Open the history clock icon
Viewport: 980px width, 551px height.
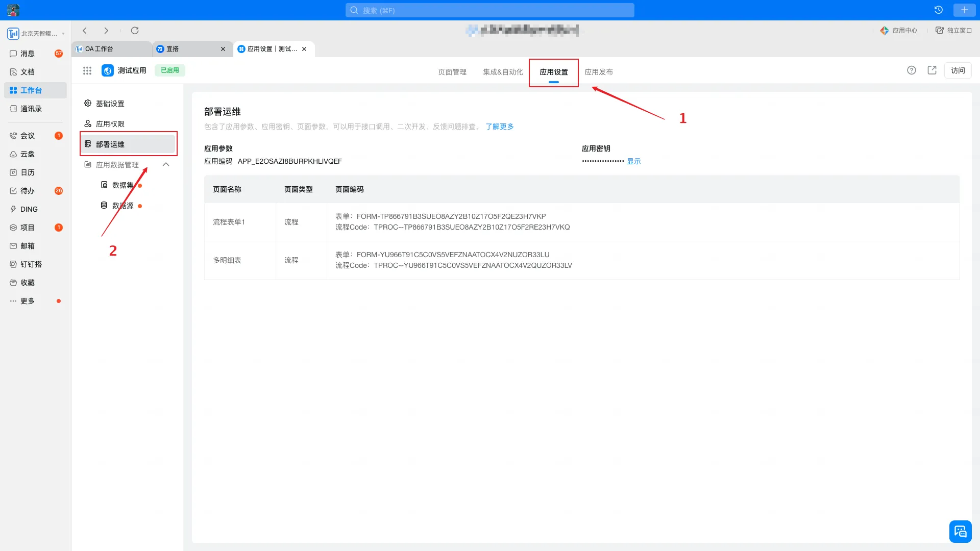pyautogui.click(x=938, y=10)
